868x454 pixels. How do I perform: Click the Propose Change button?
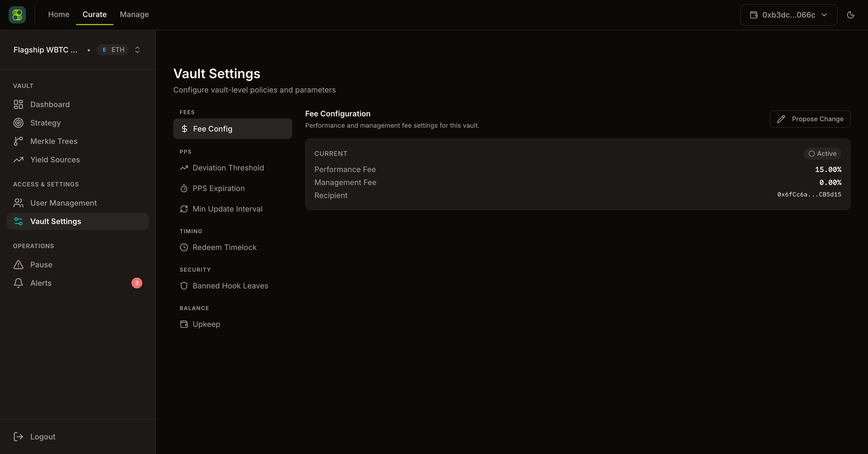810,119
